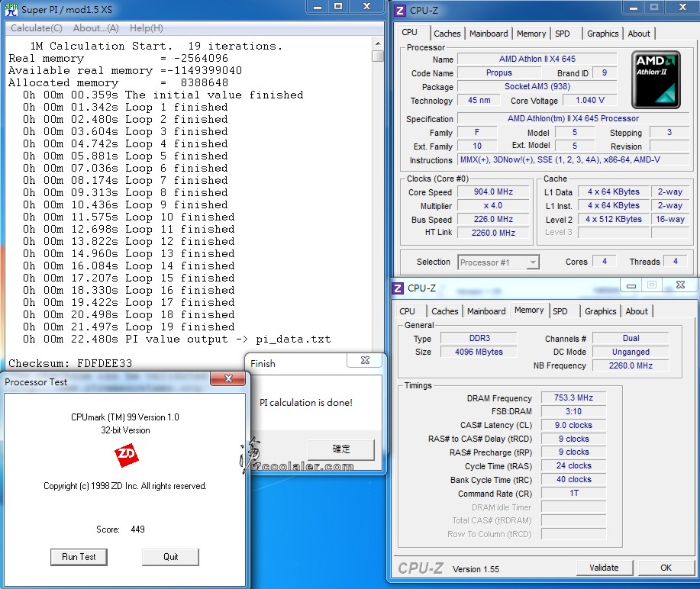700x589 pixels.
Task: Maximize the Super PI window
Action: [x=338, y=7]
